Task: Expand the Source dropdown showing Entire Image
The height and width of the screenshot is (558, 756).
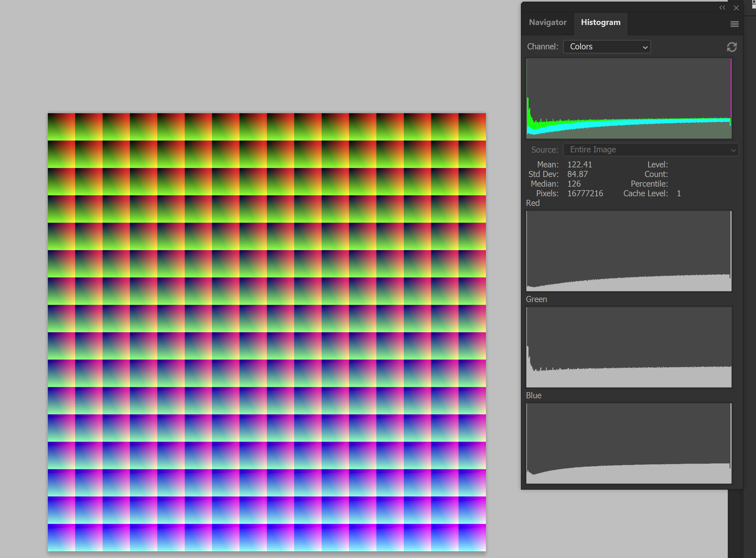Action: [x=650, y=150]
